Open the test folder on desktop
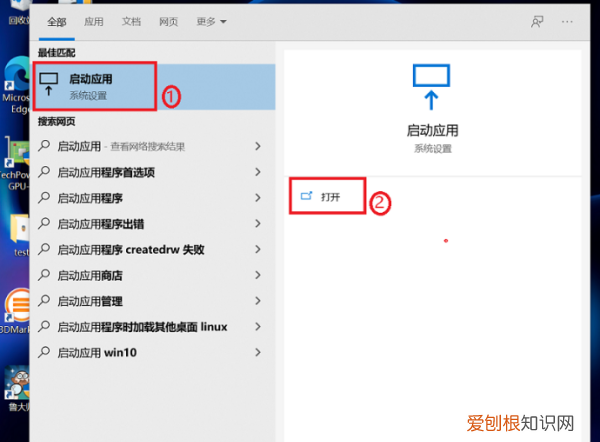Image resolution: width=600 pixels, height=442 pixels. pos(20,235)
